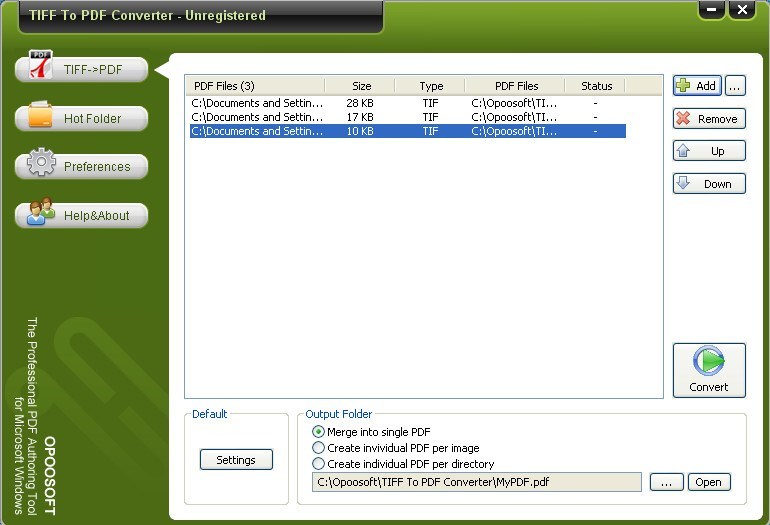The height and width of the screenshot is (525, 770).
Task: Click the red X icon on Remove
Action: [683, 118]
